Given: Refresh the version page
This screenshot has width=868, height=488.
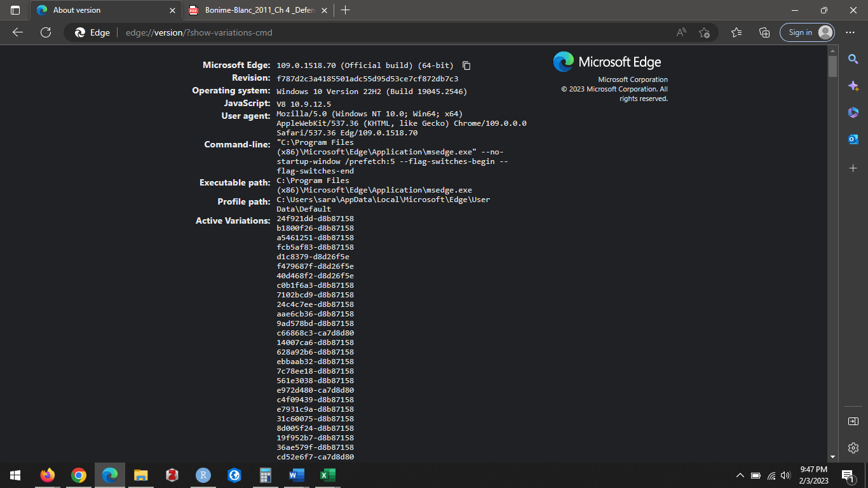Looking at the screenshot, I should tap(45, 32).
